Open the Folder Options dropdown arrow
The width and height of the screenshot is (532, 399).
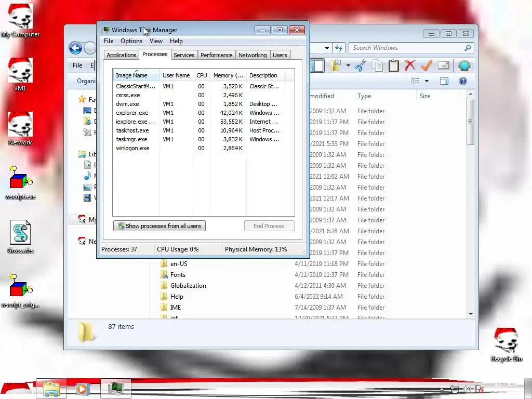pyautogui.click(x=348, y=65)
